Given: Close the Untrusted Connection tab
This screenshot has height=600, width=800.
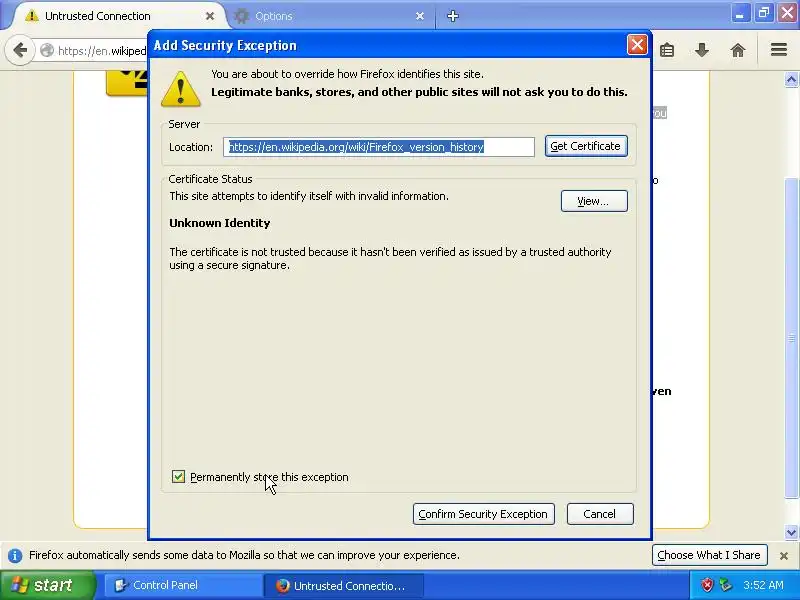Looking at the screenshot, I should (210, 16).
